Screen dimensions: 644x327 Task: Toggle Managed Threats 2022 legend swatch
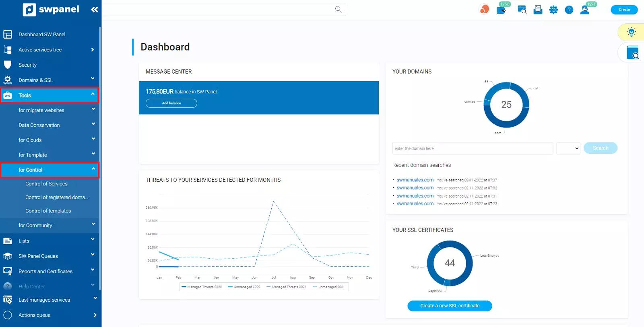pos(184,287)
